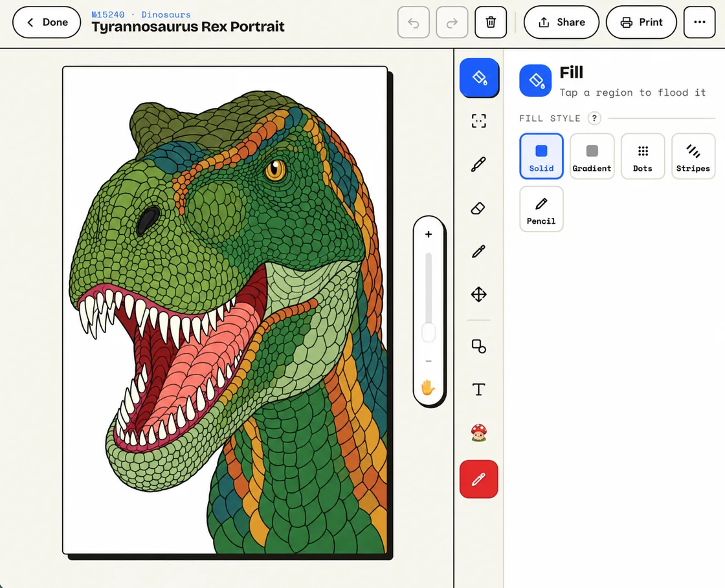Image resolution: width=725 pixels, height=588 pixels.
Task: Click the large Fill icon in panel header
Action: [535, 80]
